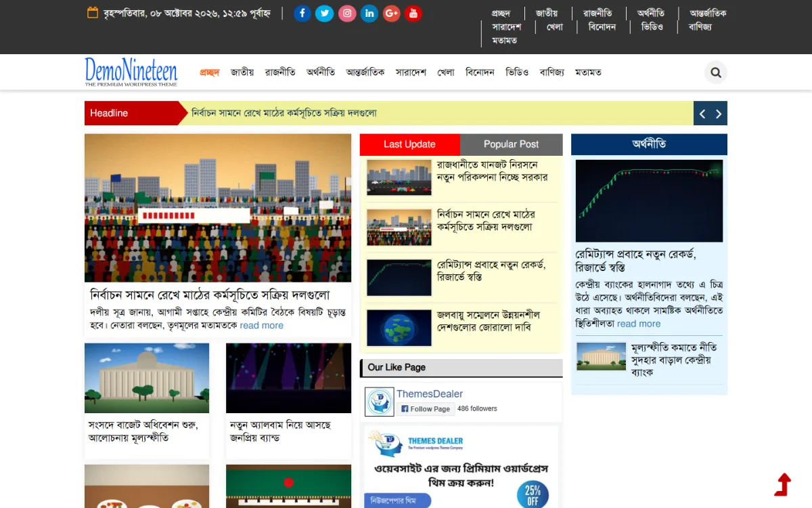Open জলবায়ু সম্মেলনে article in Last Update
Screen dimensions: 812x508
coord(489,321)
